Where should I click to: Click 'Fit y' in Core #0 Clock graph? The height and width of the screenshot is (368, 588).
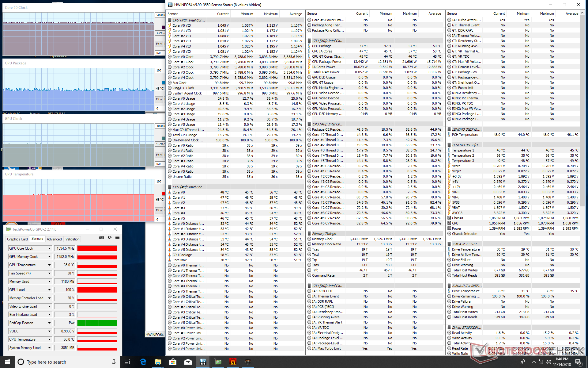point(159,44)
